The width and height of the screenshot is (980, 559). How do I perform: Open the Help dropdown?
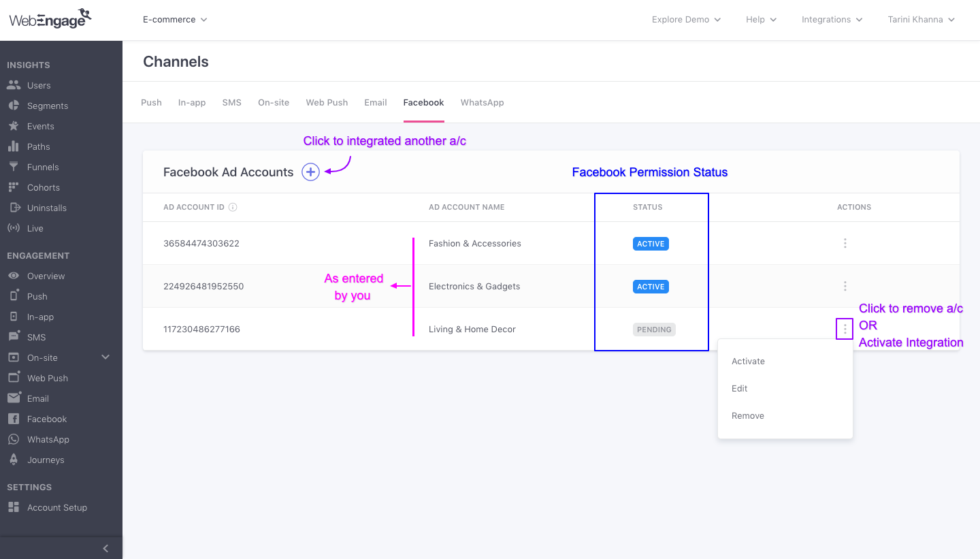(x=761, y=20)
